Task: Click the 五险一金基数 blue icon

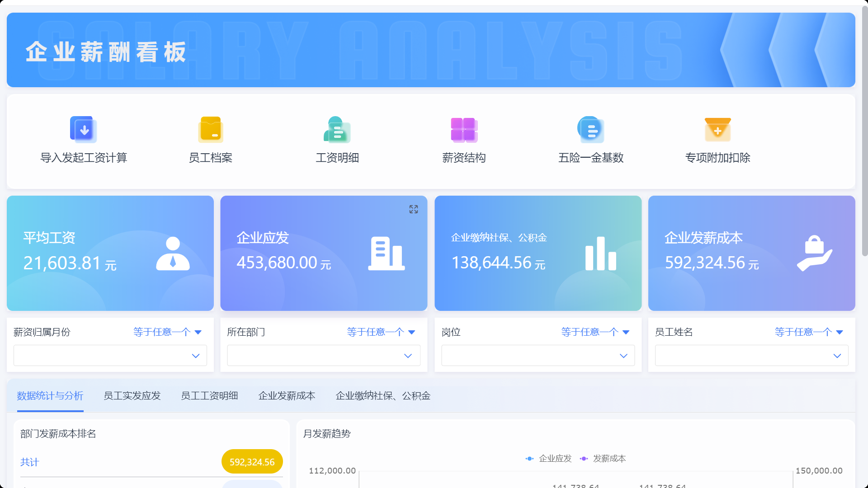Action: point(591,130)
